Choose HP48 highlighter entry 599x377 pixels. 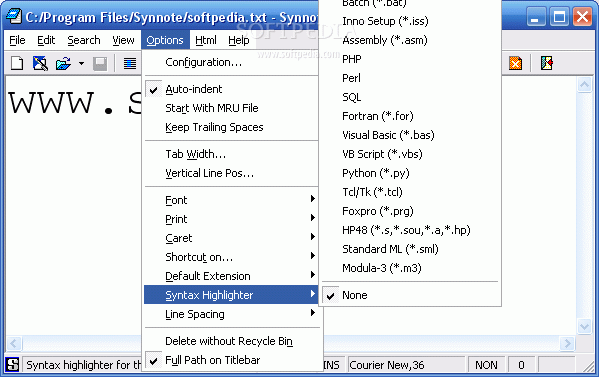coord(410,230)
